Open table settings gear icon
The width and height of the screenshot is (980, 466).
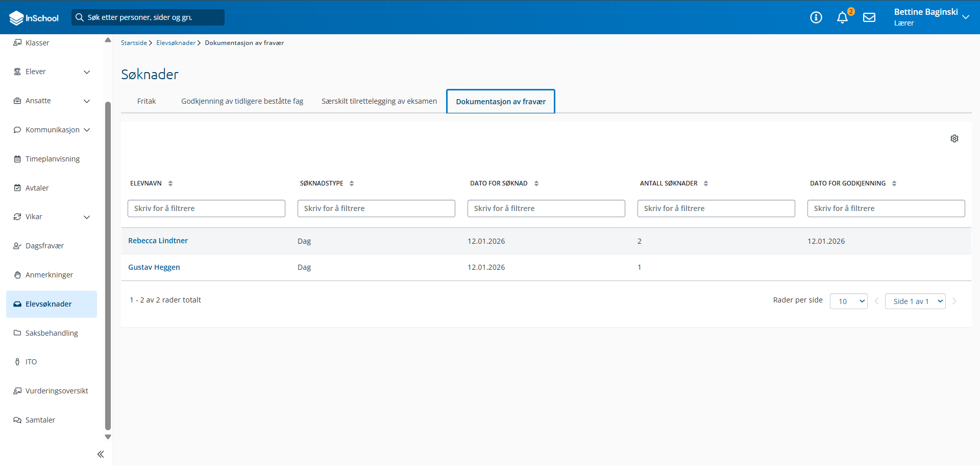(x=954, y=138)
